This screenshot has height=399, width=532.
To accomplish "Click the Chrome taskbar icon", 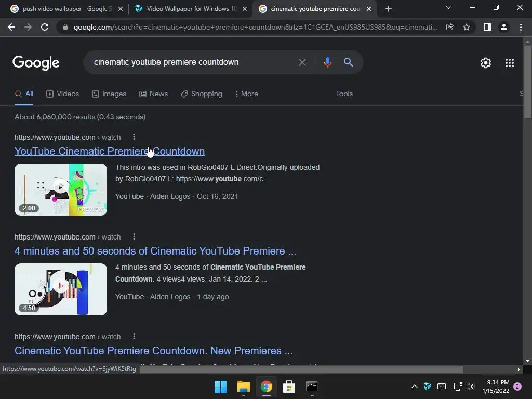I will (x=267, y=387).
